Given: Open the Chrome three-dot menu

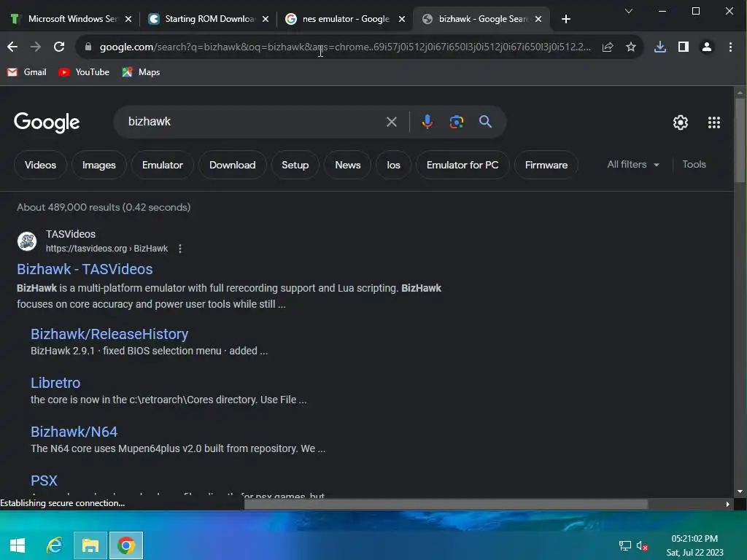Looking at the screenshot, I should pos(730,47).
